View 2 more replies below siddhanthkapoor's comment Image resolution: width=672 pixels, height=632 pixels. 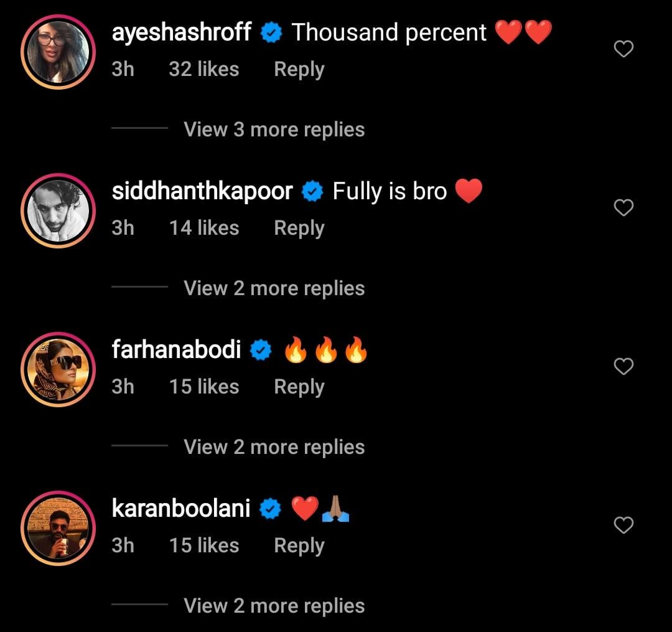(x=273, y=288)
